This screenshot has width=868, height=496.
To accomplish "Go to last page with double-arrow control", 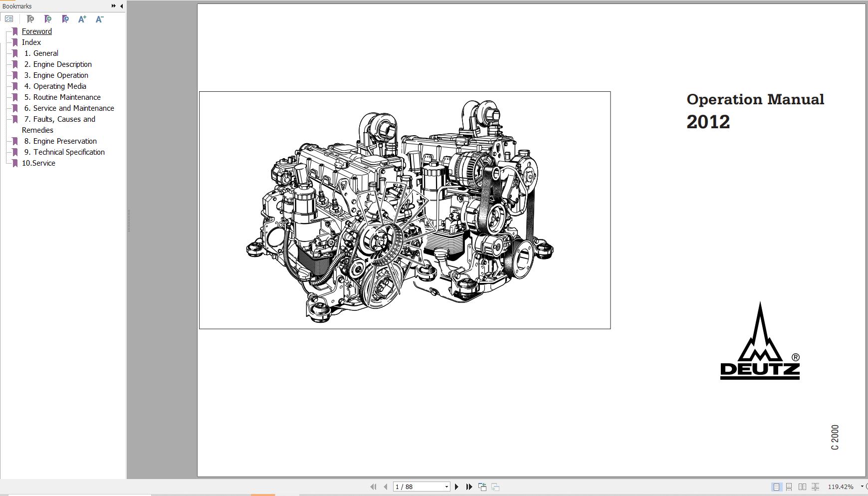I will 468,487.
